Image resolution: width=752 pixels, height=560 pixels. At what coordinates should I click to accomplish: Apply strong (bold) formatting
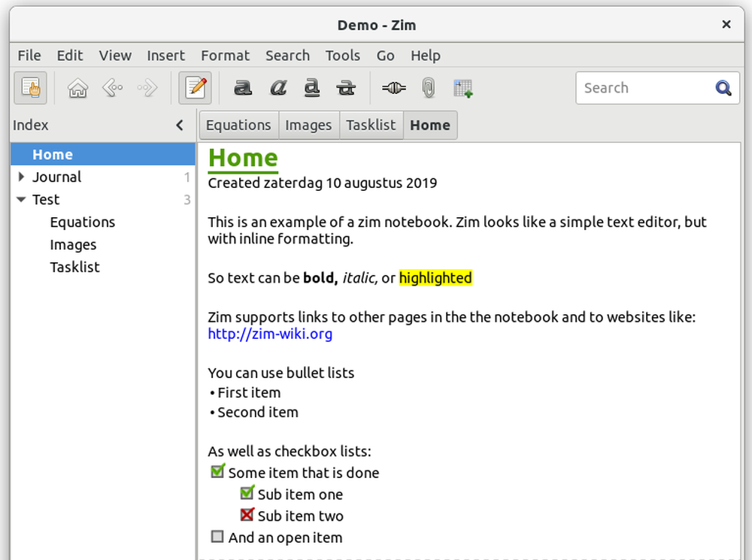click(x=243, y=88)
